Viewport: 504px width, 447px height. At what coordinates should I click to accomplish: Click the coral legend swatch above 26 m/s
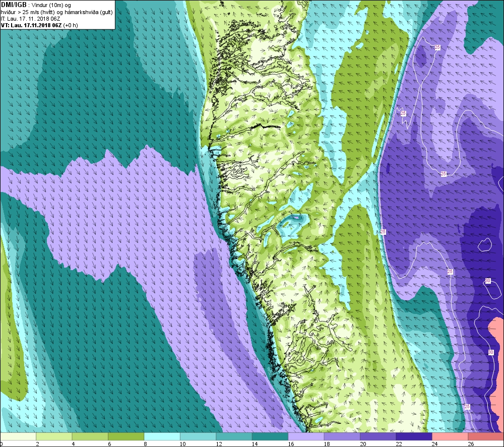point(486,436)
